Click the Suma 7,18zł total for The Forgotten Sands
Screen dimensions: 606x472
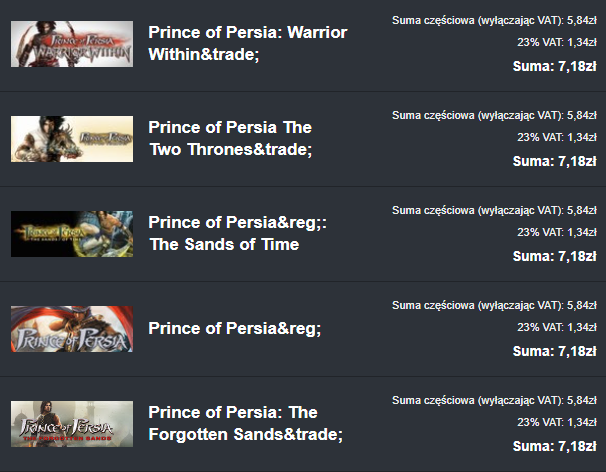tap(555, 446)
